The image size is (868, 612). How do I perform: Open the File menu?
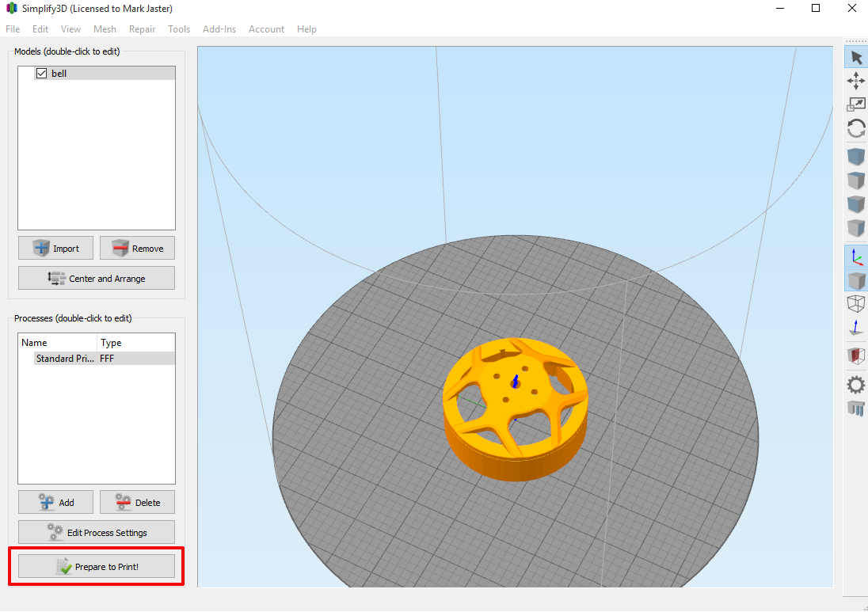pyautogui.click(x=13, y=29)
